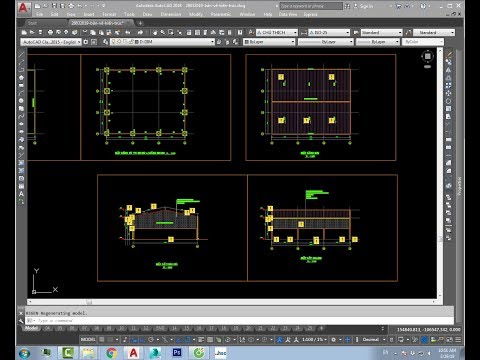Click the Cut scissors icon

85,32
